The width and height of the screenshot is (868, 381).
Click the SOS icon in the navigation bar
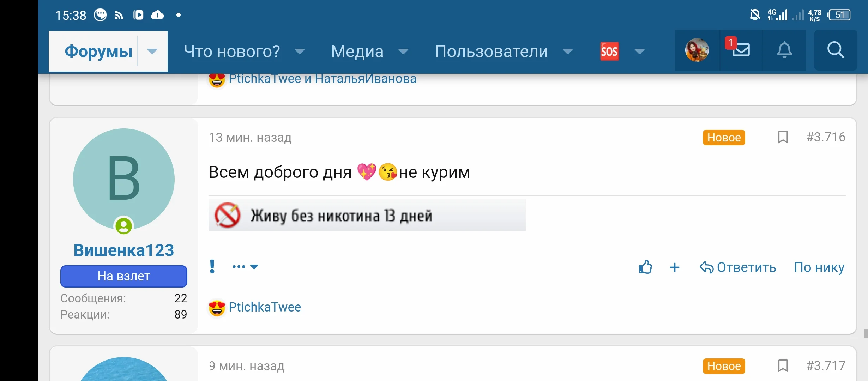609,52
